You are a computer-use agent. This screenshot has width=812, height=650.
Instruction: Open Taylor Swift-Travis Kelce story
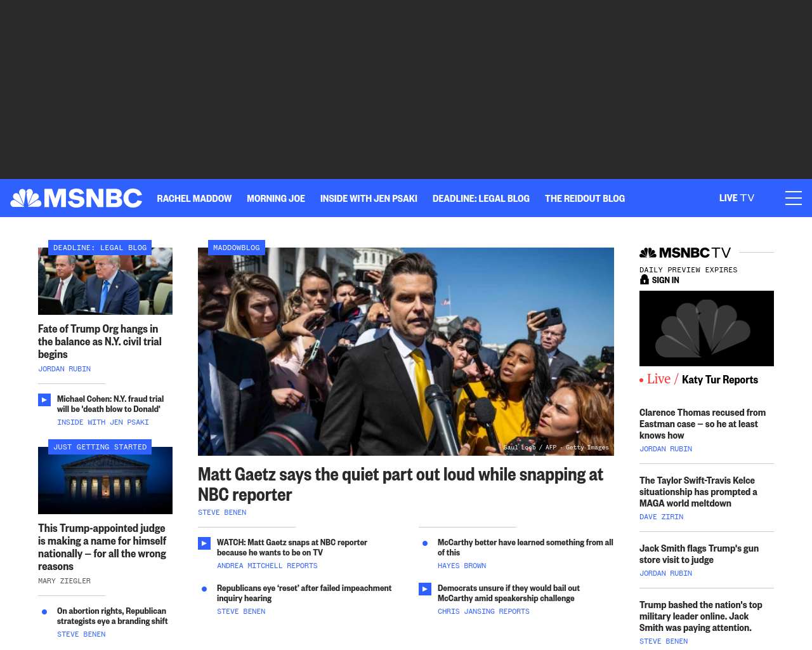698,492
